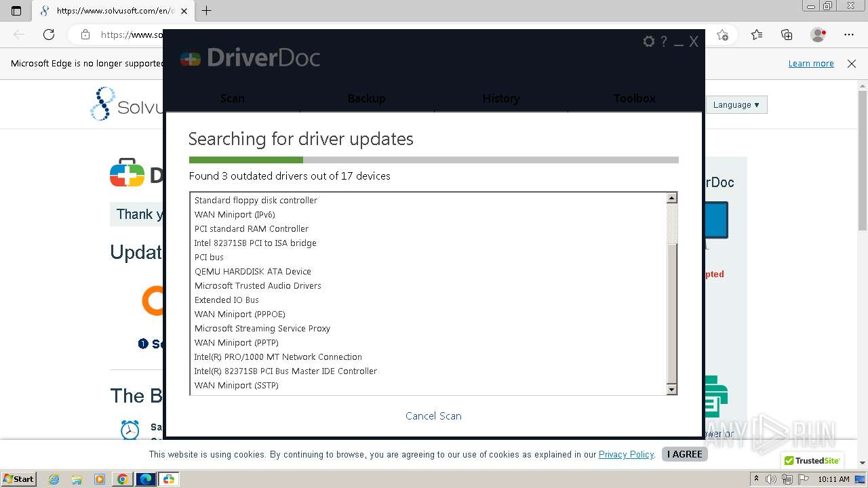Open the volume control in tray

point(772,479)
